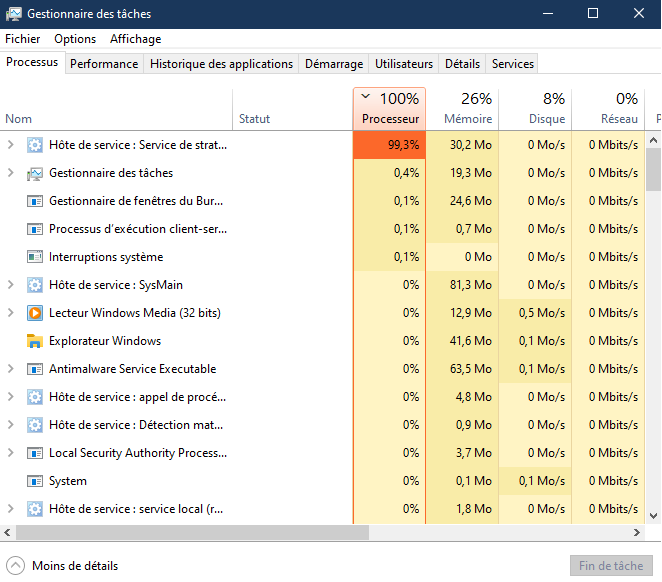The height and width of the screenshot is (582, 662).
Task: Select the Explorateur Windows row name
Action: point(105,341)
